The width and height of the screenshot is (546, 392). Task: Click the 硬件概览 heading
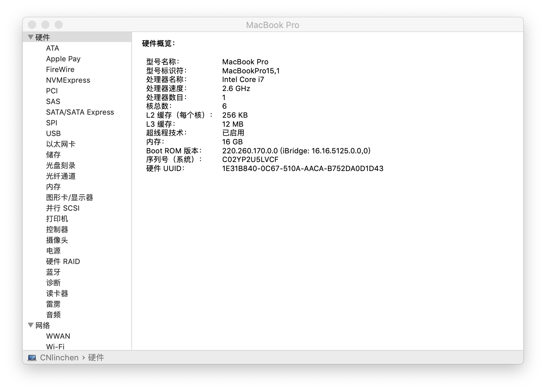click(x=158, y=43)
